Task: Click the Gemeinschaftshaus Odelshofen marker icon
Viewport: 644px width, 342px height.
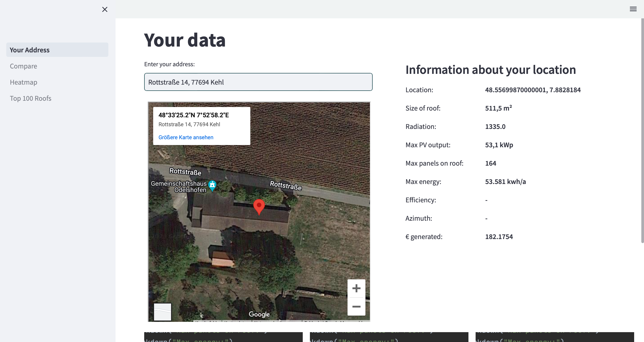Action: (212, 185)
